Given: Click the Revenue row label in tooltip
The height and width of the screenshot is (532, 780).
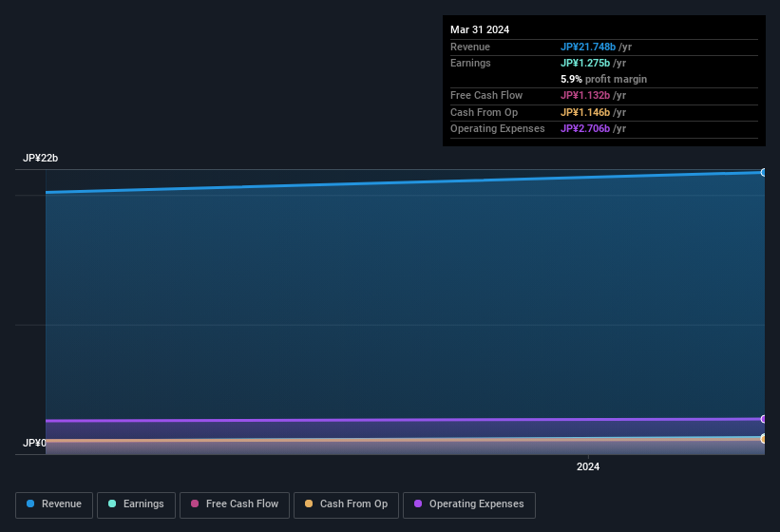Looking at the screenshot, I should pyautogui.click(x=470, y=47).
